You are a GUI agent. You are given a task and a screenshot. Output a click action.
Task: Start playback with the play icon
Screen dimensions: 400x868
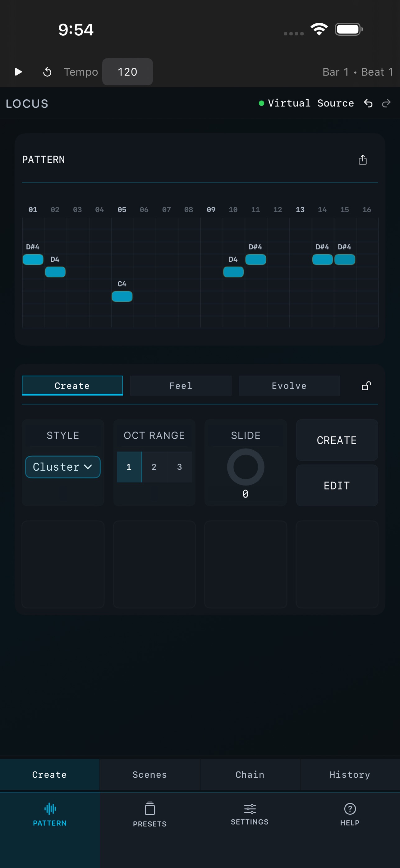(x=19, y=72)
